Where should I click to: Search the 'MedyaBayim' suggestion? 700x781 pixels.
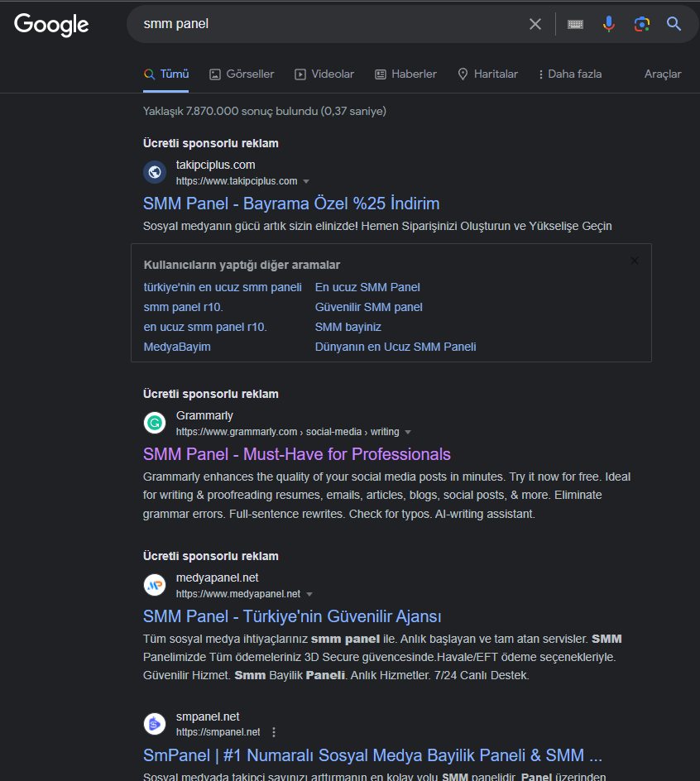177,347
